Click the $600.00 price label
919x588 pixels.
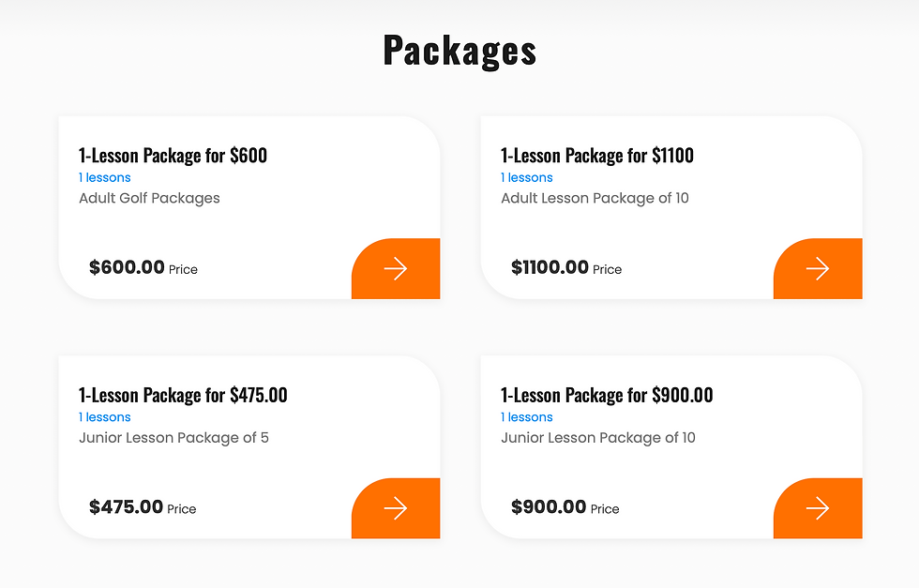tap(127, 267)
